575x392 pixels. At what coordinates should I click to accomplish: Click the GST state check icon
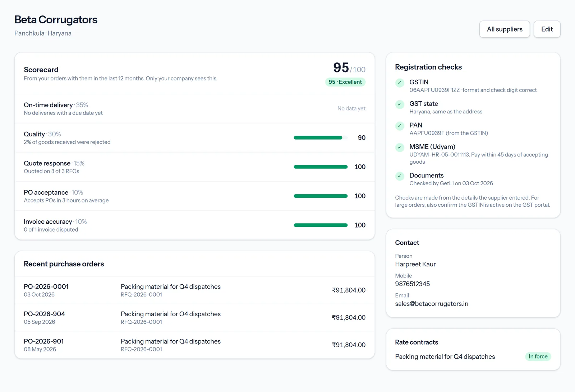click(x=400, y=104)
